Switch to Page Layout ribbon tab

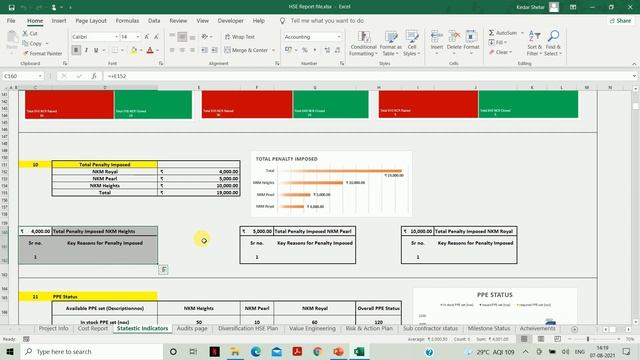91,20
